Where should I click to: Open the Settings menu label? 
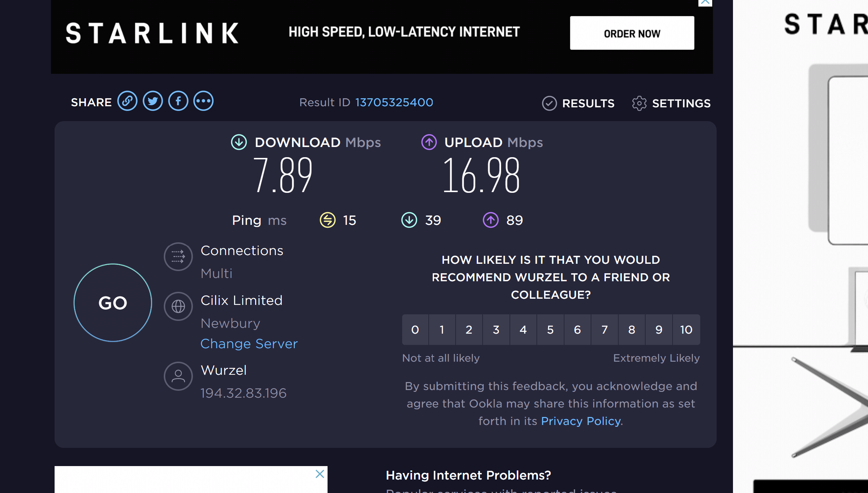[x=681, y=103]
